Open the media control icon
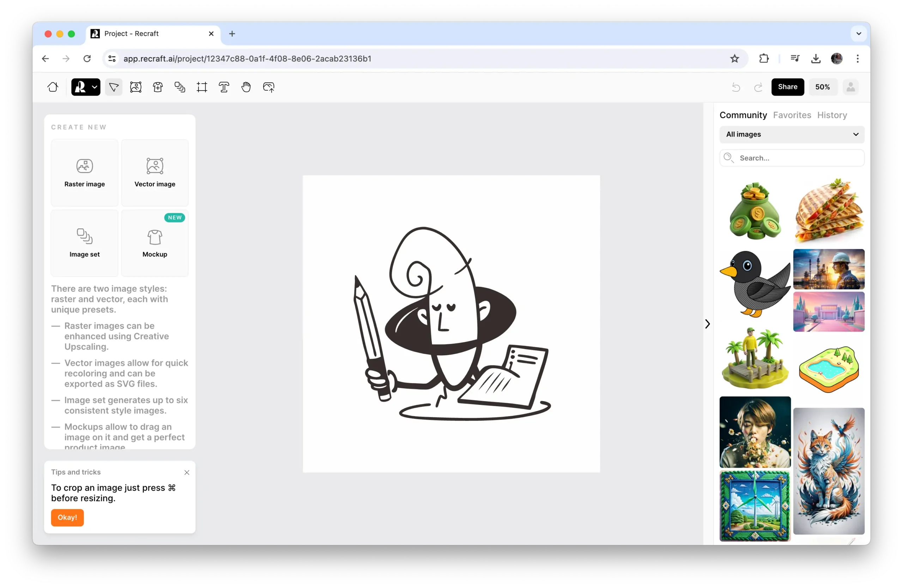The height and width of the screenshot is (588, 903). [795, 59]
